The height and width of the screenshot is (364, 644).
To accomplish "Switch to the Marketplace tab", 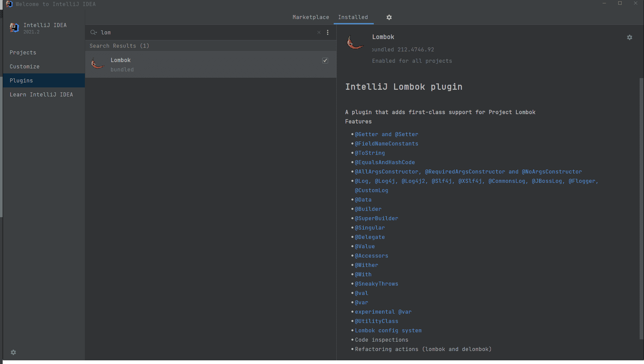I will point(311,17).
